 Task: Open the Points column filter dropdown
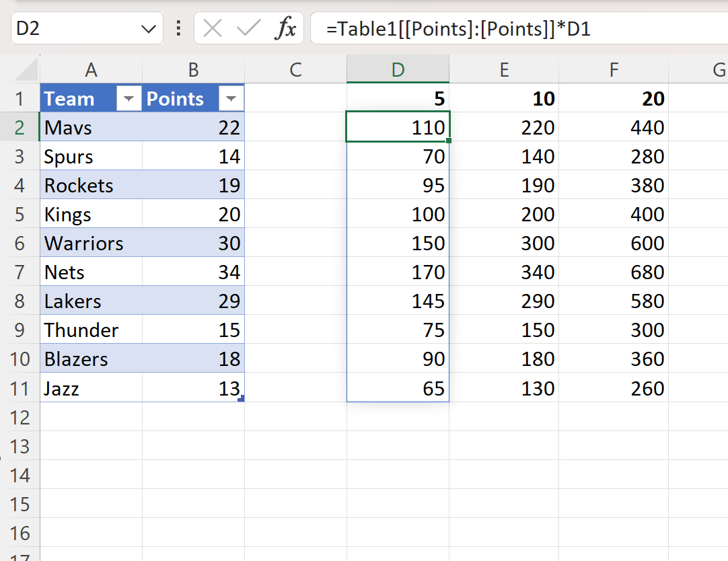click(231, 98)
